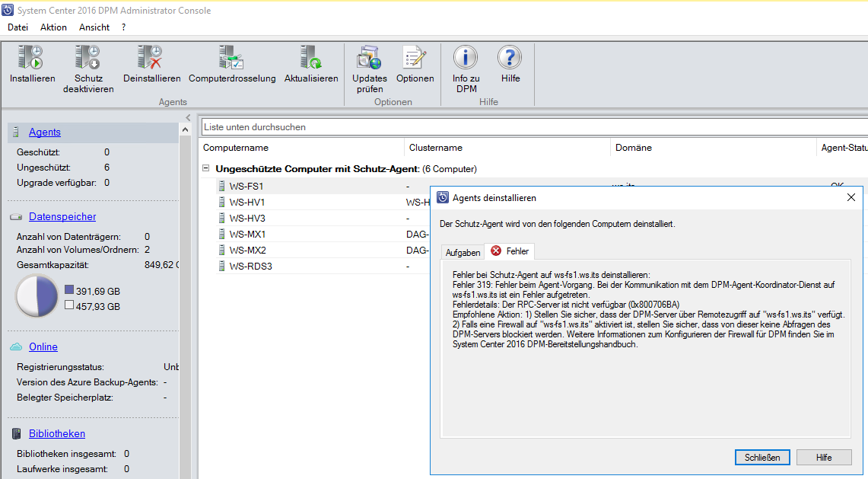Select the WS-MX1 row
Image resolution: width=868 pixels, height=479 pixels.
click(323, 234)
